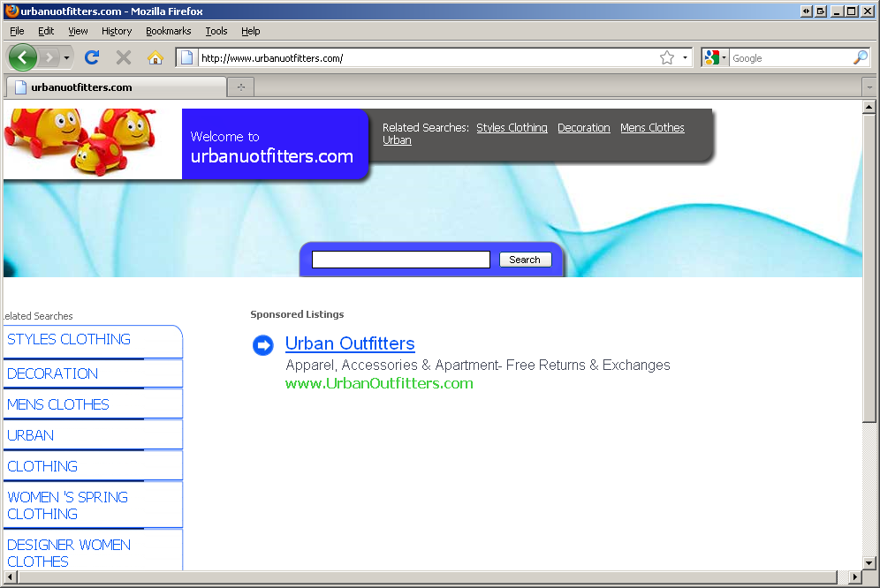Image resolution: width=880 pixels, height=588 pixels.
Task: Follow the Decoration related search link
Action: click(x=584, y=127)
